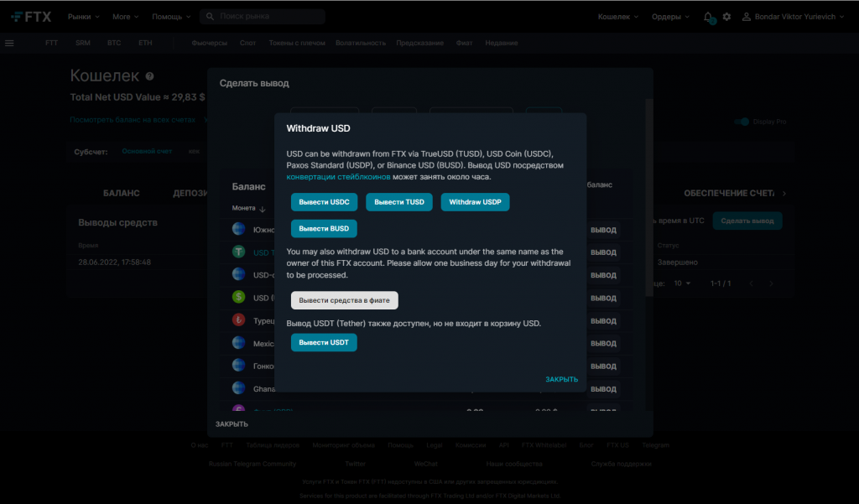Screen dimensions: 859x504
Task: Select Основной счет subaccount
Action: coord(147,151)
